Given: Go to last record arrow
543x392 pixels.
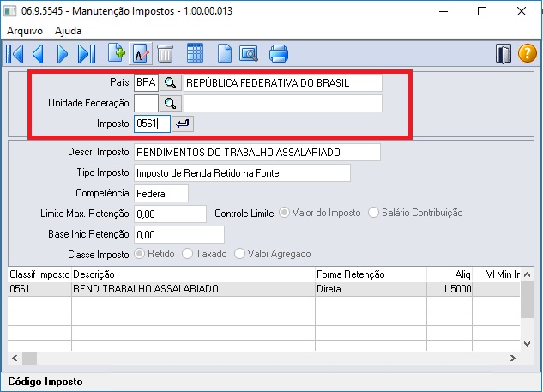Looking at the screenshot, I should pos(87,54).
